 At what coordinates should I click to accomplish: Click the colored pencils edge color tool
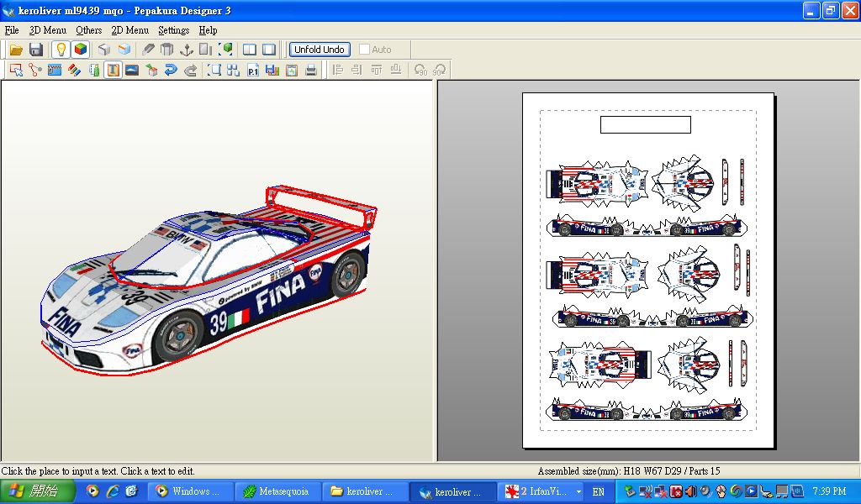pyautogui.click(x=74, y=71)
